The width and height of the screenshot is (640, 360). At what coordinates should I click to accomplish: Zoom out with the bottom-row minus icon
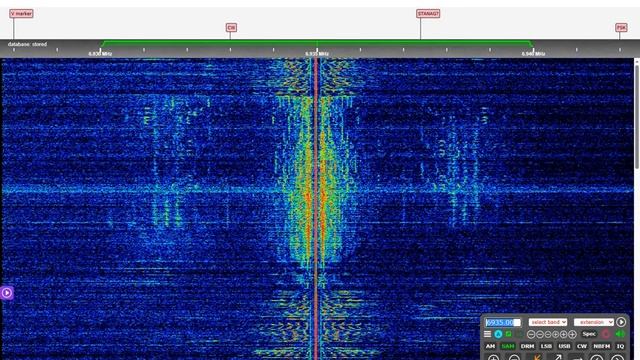pos(514,358)
